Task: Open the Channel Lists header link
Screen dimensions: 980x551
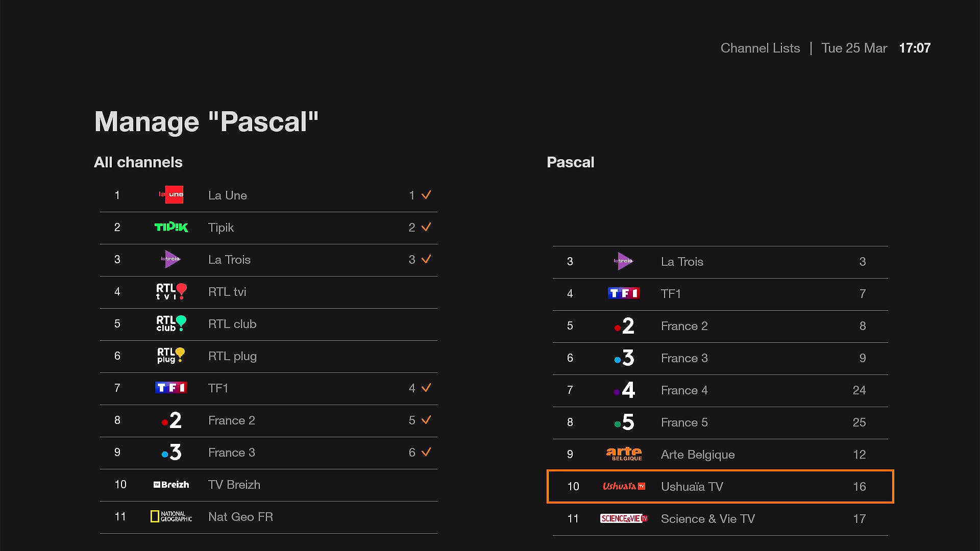Action: click(760, 48)
